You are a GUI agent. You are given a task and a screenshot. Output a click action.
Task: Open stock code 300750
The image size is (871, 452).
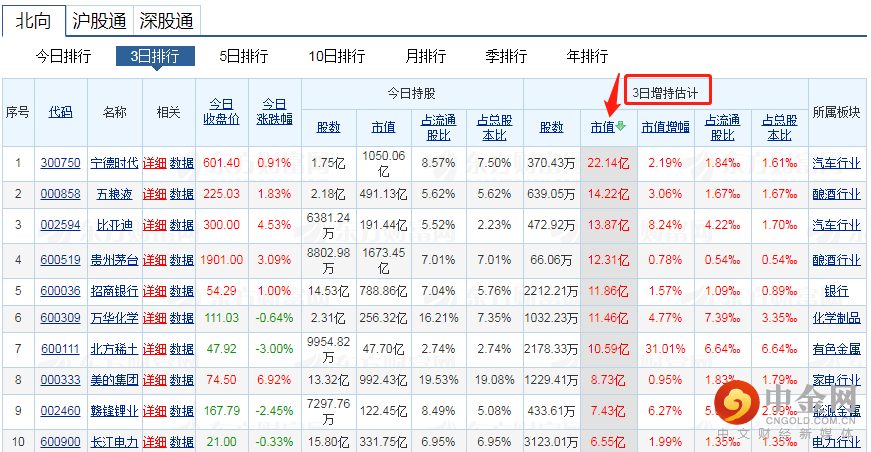(61, 163)
